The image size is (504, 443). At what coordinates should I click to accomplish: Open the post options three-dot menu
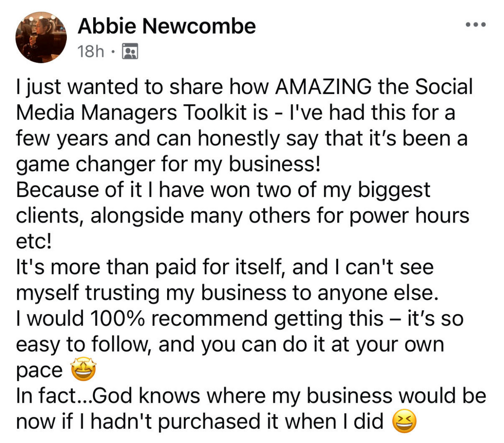tap(476, 24)
